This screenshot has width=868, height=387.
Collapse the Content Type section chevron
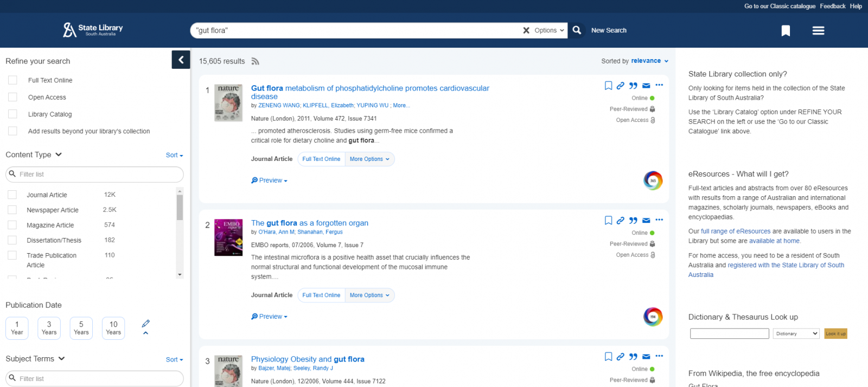click(59, 154)
